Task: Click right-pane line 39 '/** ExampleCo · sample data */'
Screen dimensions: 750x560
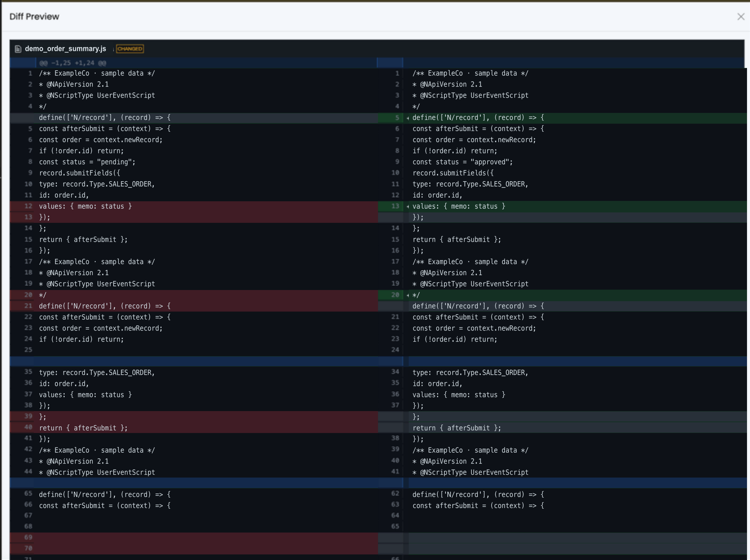Action: (x=470, y=450)
